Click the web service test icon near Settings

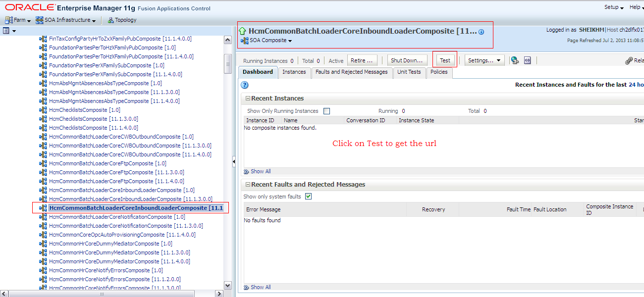(x=514, y=60)
